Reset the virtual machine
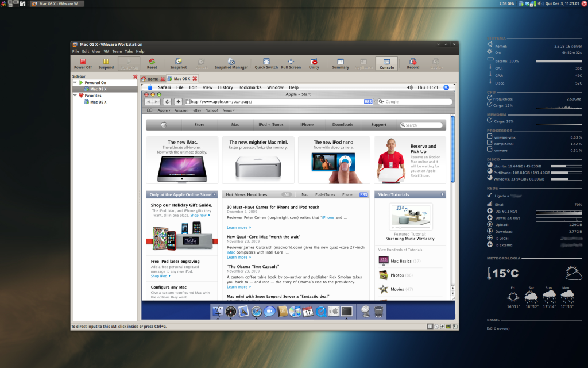 point(152,63)
